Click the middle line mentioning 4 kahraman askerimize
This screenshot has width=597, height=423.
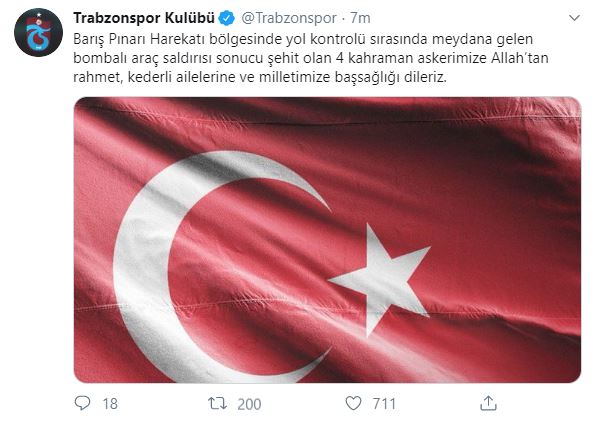[x=311, y=58]
